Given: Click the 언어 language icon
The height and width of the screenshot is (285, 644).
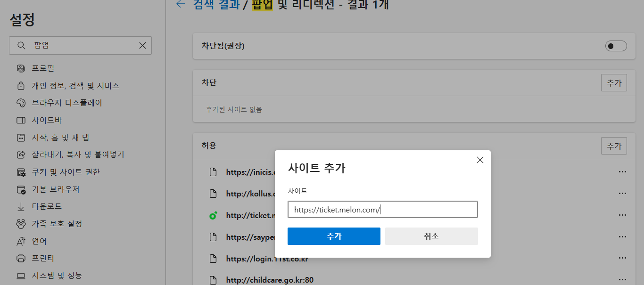Looking at the screenshot, I should pyautogui.click(x=21, y=241).
